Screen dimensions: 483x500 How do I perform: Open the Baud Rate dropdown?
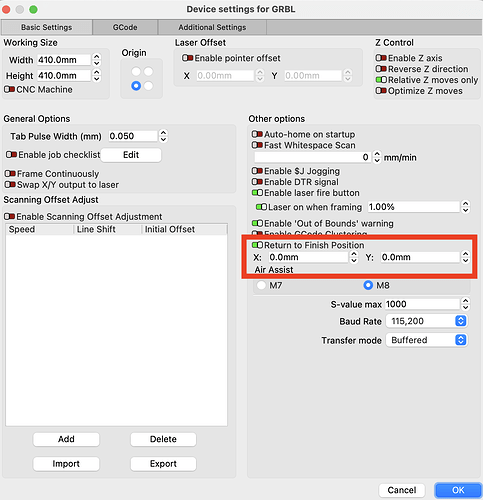click(x=427, y=321)
